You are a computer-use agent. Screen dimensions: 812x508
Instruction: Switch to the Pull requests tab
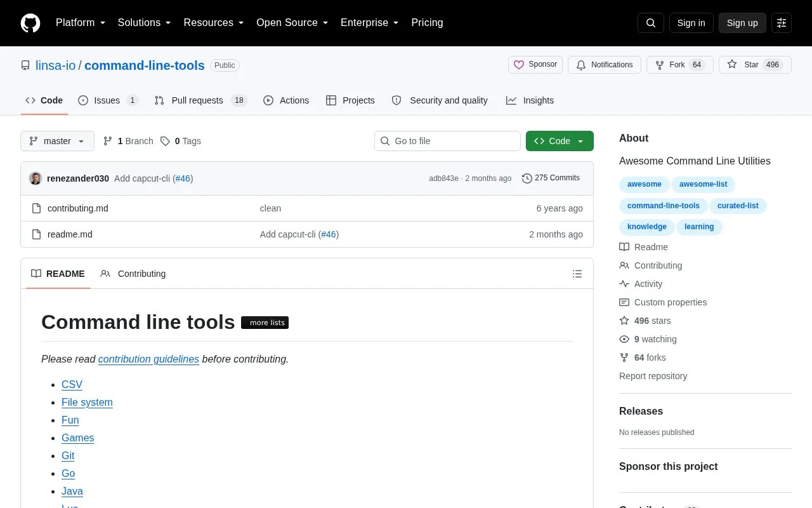click(x=200, y=100)
